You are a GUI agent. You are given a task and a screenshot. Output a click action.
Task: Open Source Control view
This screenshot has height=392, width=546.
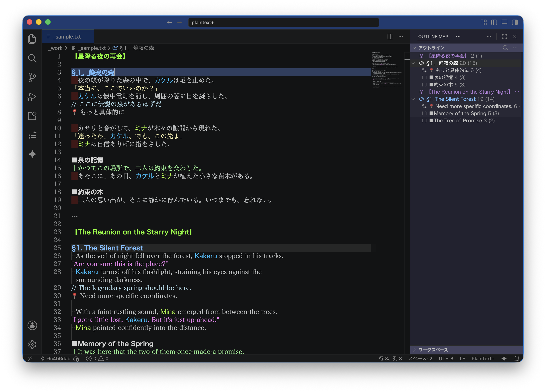(x=32, y=77)
